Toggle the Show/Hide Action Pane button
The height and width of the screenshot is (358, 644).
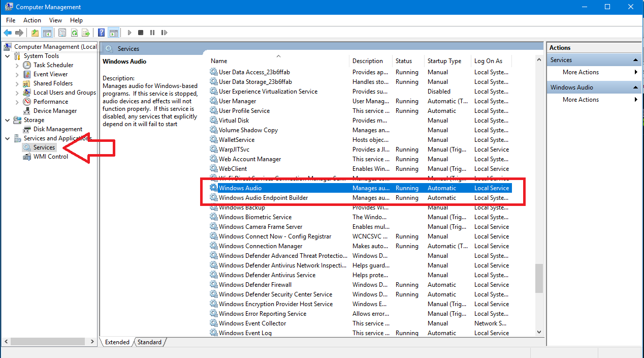pos(114,33)
